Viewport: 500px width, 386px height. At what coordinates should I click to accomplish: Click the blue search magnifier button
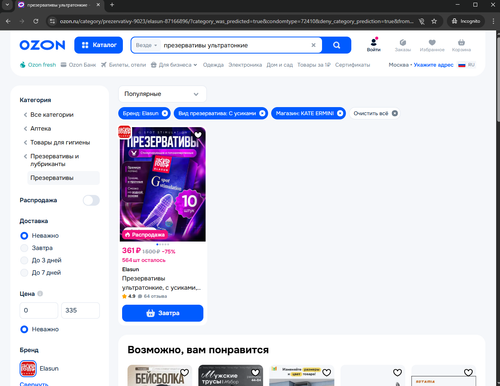click(337, 45)
